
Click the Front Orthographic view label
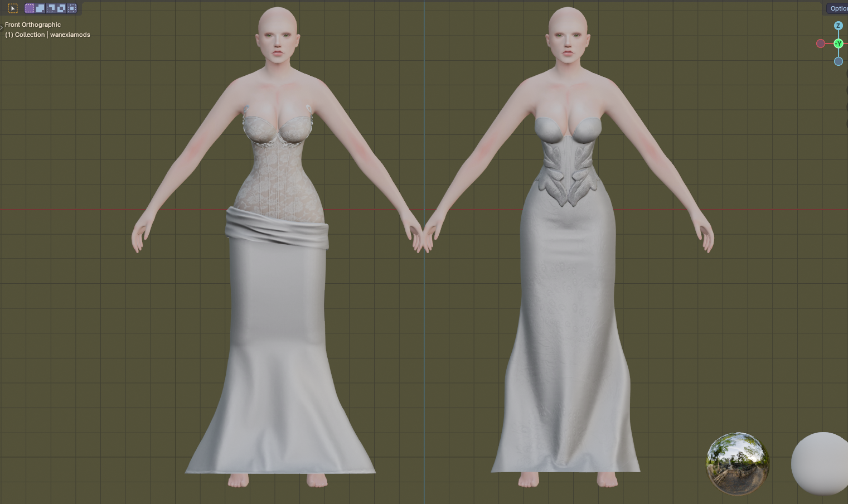33,25
